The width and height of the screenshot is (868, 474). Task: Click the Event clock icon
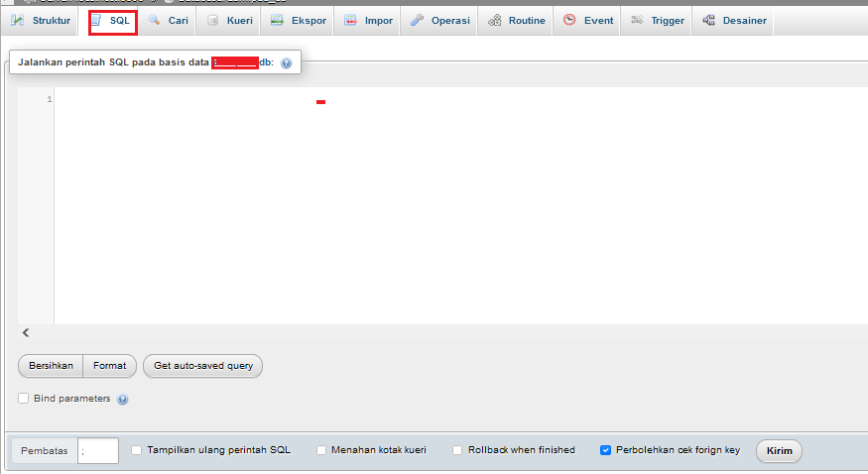click(x=569, y=21)
